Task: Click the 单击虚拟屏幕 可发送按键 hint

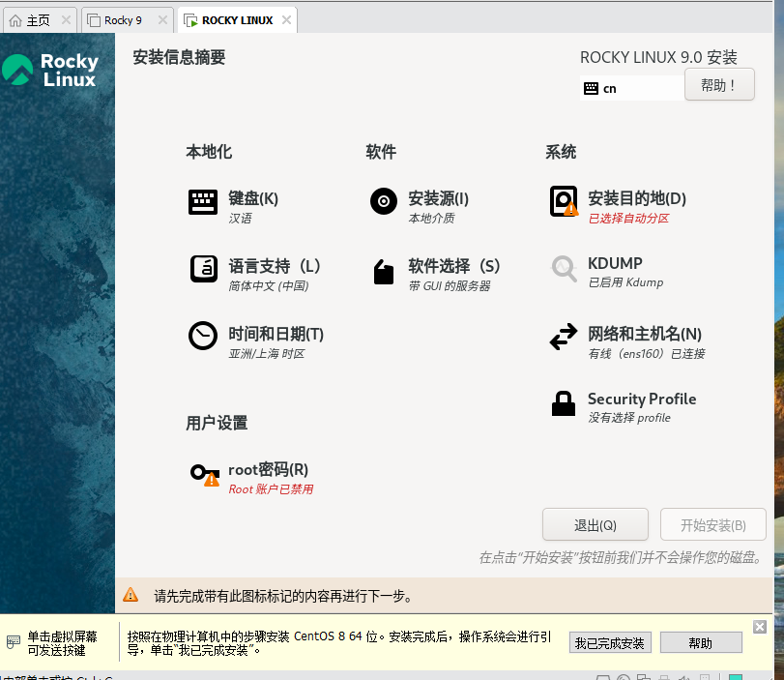Action: [x=62, y=643]
